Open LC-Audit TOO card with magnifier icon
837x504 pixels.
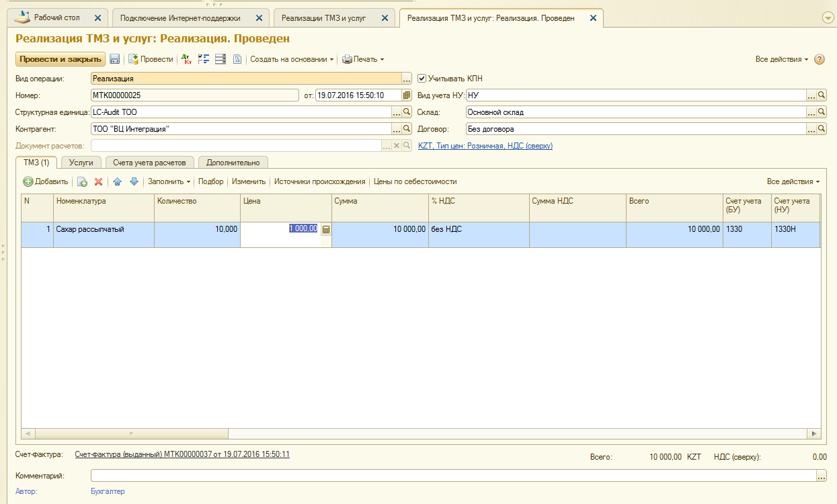pyautogui.click(x=407, y=112)
